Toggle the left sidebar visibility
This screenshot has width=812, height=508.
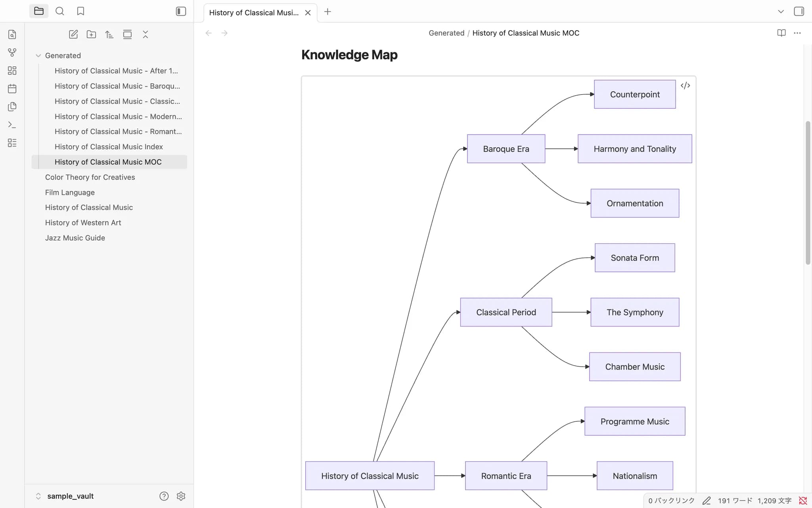[181, 11]
